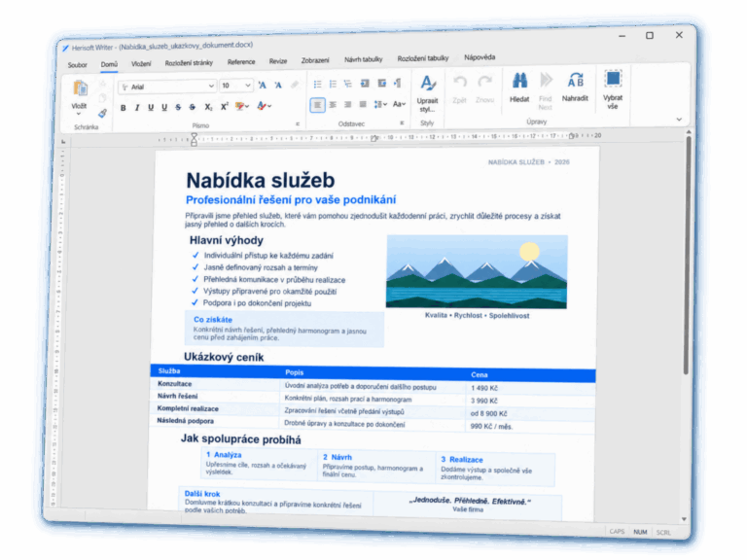Click the bulleted list icon
The width and height of the screenshot is (747, 560).
coord(317,85)
